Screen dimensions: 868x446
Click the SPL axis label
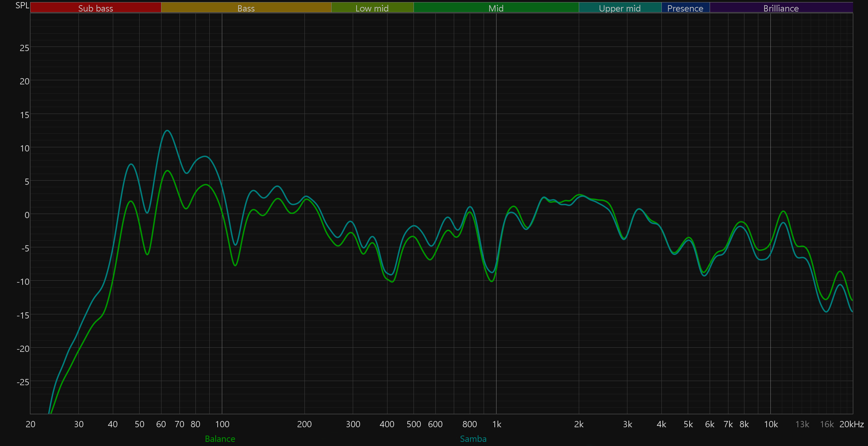click(22, 5)
